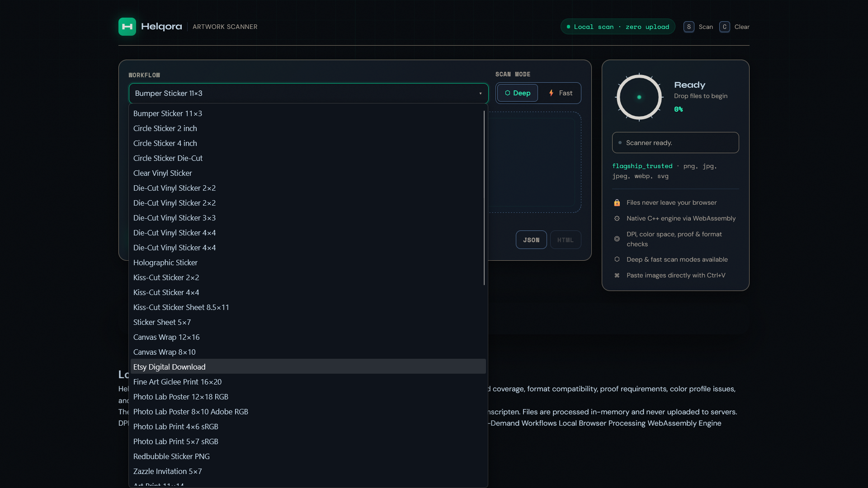
Task: Select Fine Art Giclee Print 16×20
Action: [x=308, y=382]
